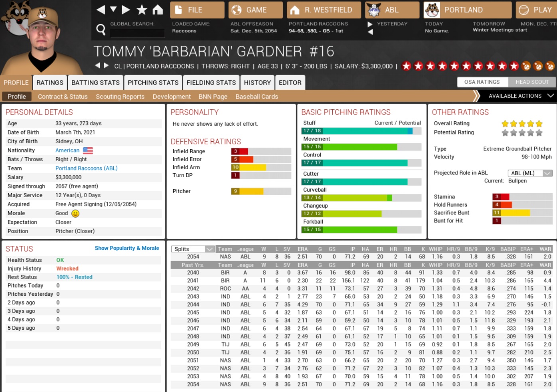Click the back navigation arrow icon
557x392 pixels.
click(101, 10)
